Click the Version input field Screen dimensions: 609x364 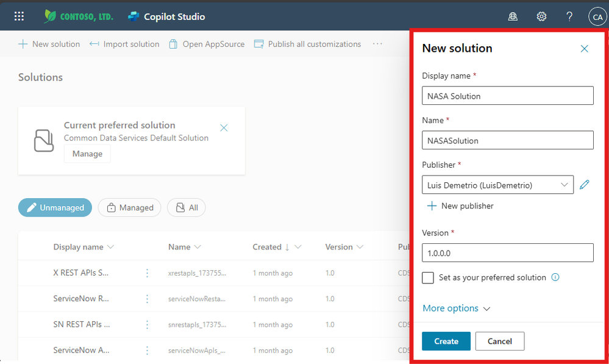coord(508,253)
